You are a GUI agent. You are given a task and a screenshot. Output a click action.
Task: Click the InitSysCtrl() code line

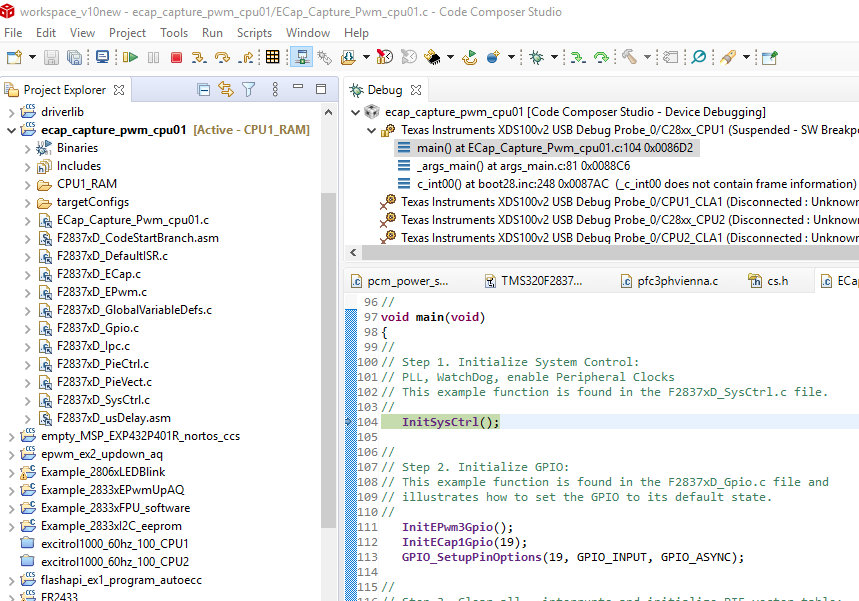coord(450,422)
